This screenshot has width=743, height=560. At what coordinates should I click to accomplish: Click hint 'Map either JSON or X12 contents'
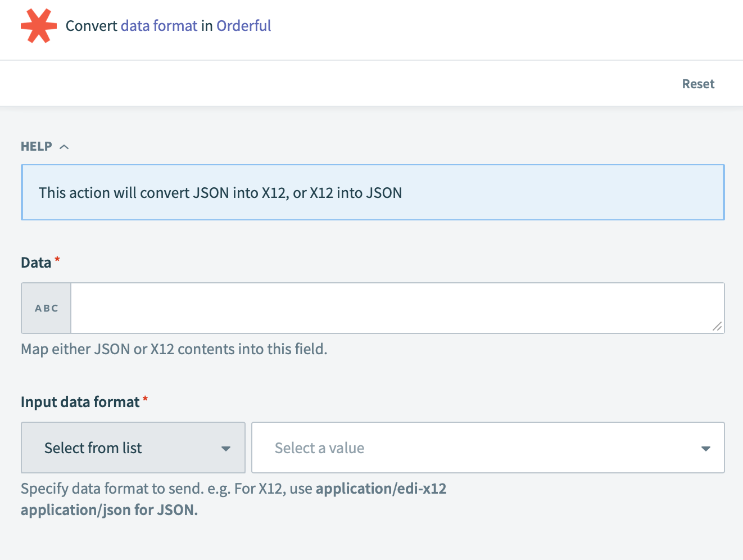(x=174, y=349)
